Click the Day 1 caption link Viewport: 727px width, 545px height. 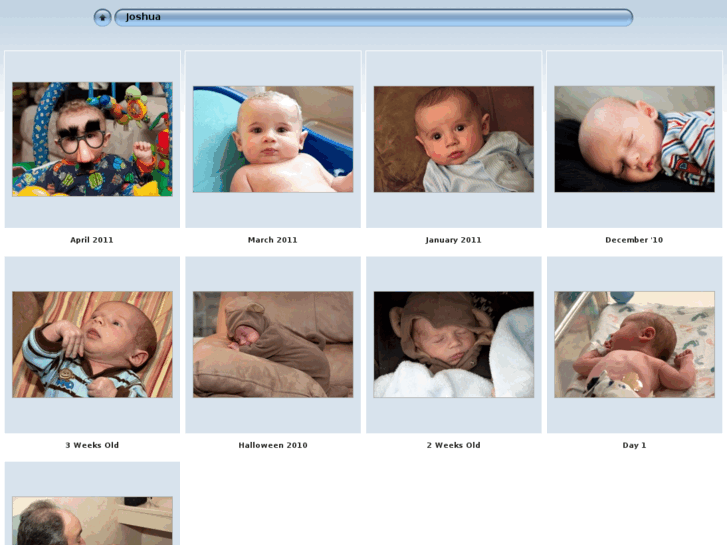[x=634, y=445]
